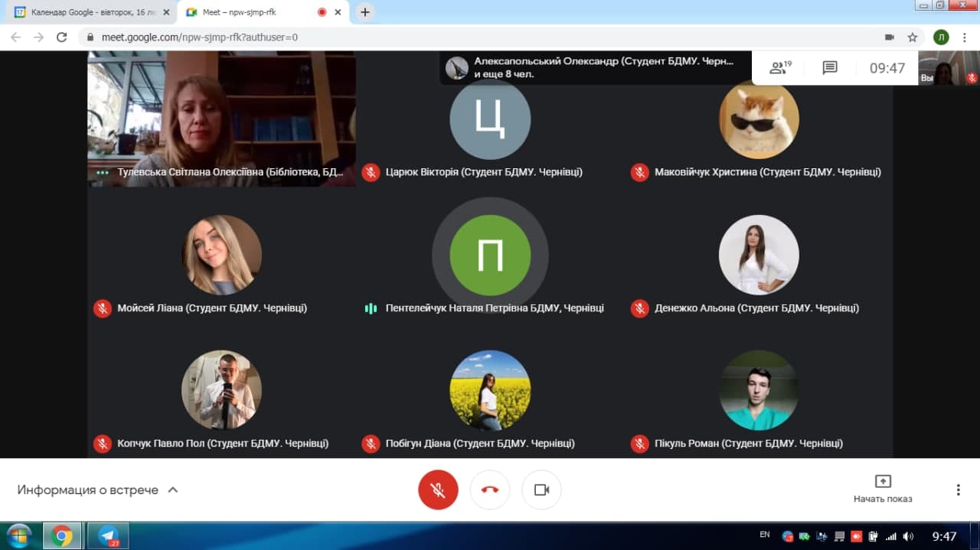Click the camera indicator in the address bar
980x550 pixels.
(x=889, y=37)
